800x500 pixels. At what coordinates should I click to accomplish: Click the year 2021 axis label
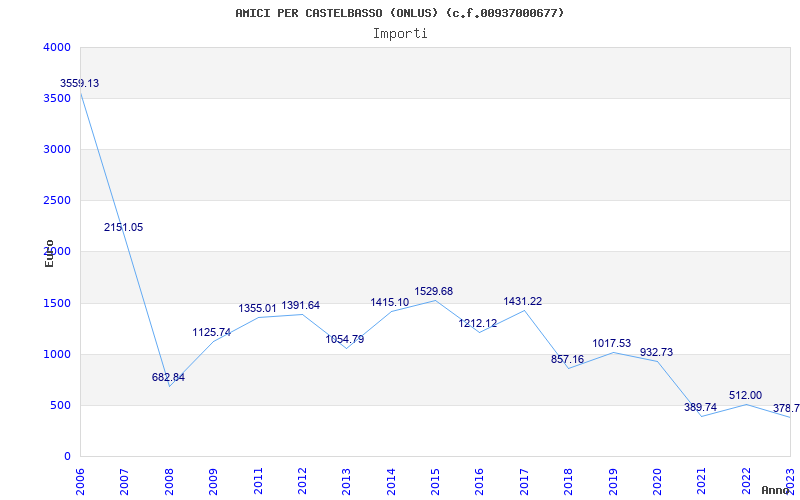tap(702, 481)
